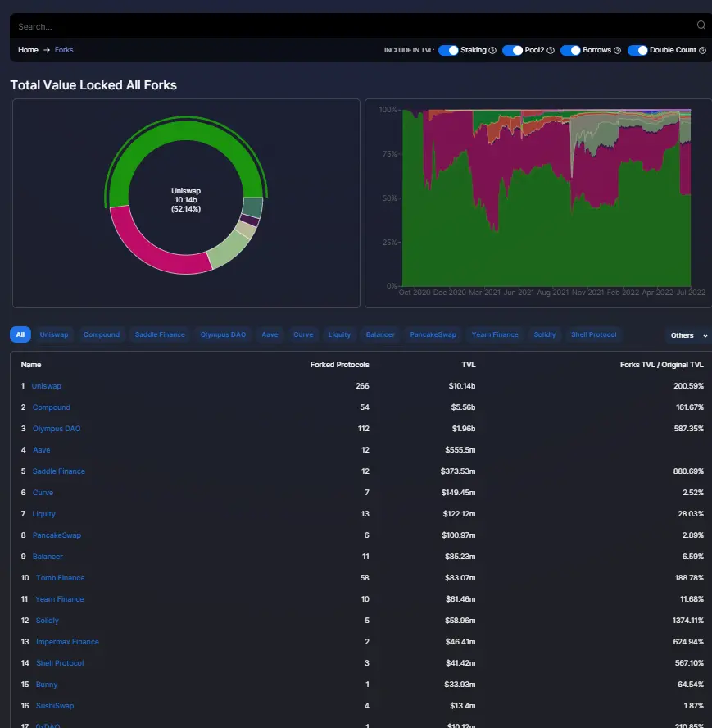Toggle Pool2 in TVL

(x=512, y=50)
